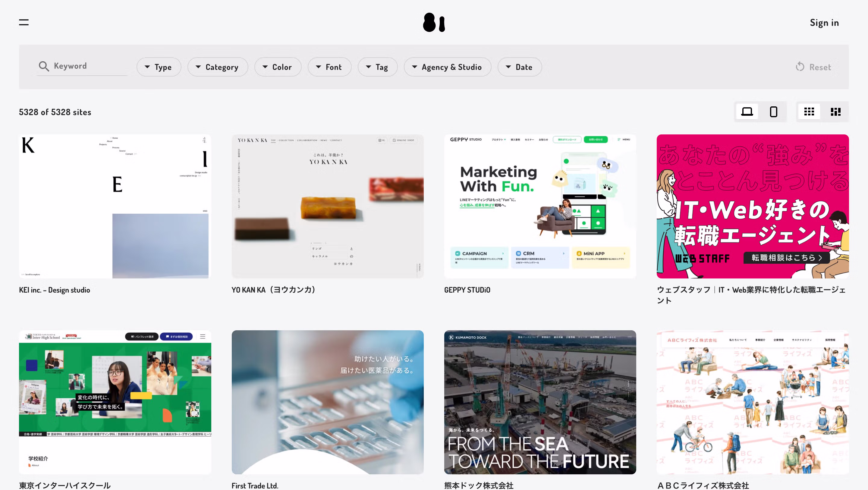Open the Font filter dropdown
The height and width of the screenshot is (490, 868).
[x=329, y=67]
